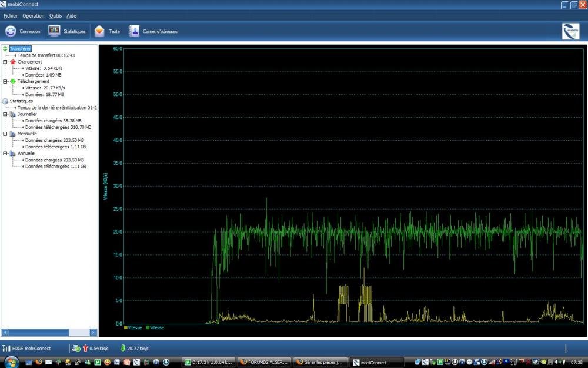This screenshot has height=368, width=588.
Task: Open the Carnet d'adresses icon
Action: pyautogui.click(x=135, y=31)
